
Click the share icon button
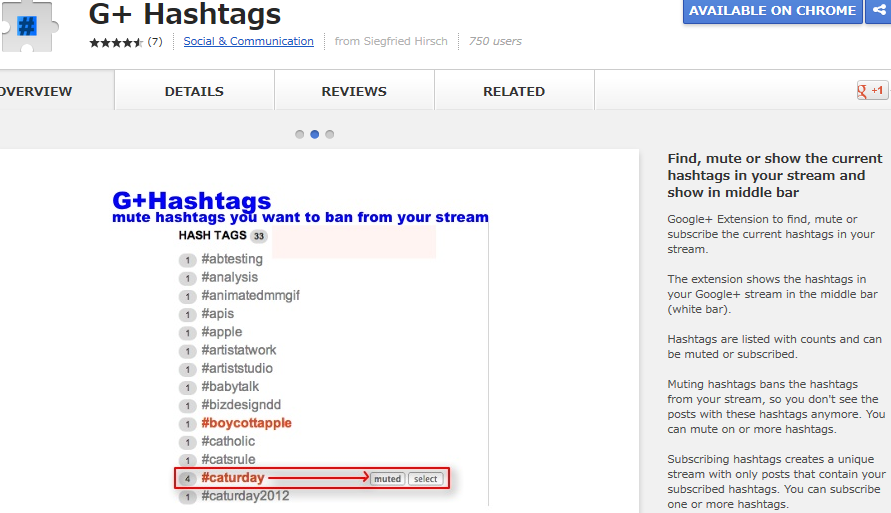coord(878,11)
